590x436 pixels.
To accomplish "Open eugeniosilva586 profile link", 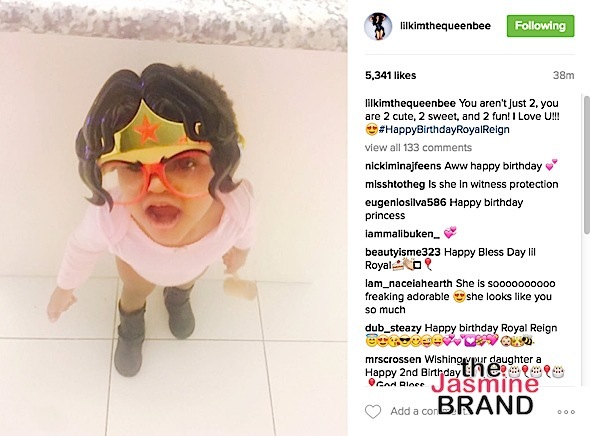I will 406,202.
